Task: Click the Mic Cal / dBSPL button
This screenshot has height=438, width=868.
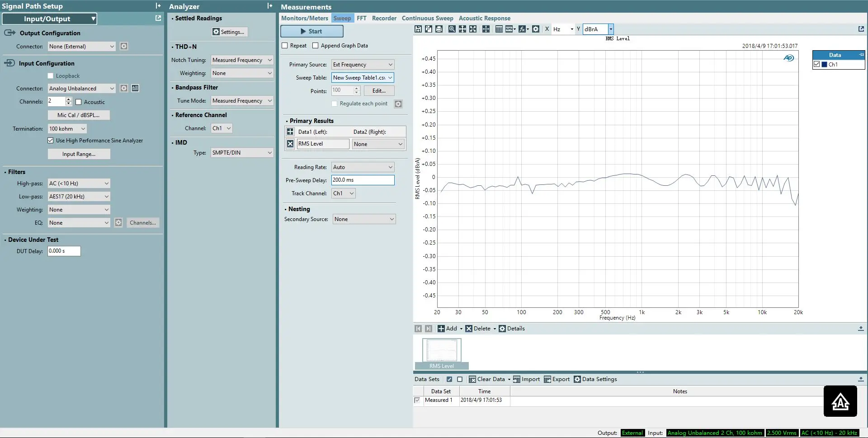Action: click(x=79, y=115)
